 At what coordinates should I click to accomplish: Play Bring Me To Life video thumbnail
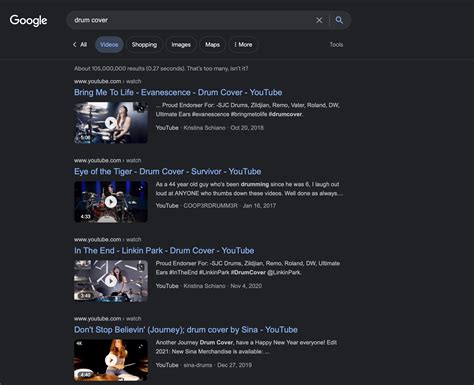click(111, 123)
